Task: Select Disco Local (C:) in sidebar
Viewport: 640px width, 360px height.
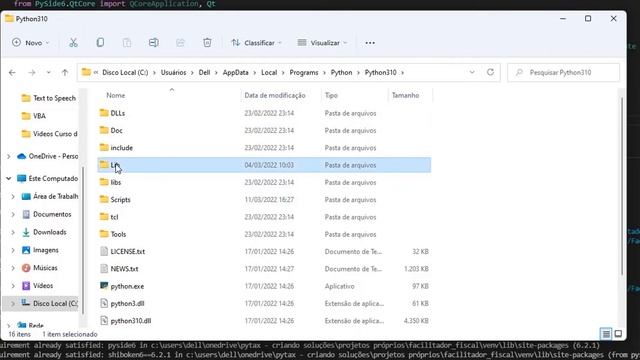Action: (x=55, y=303)
